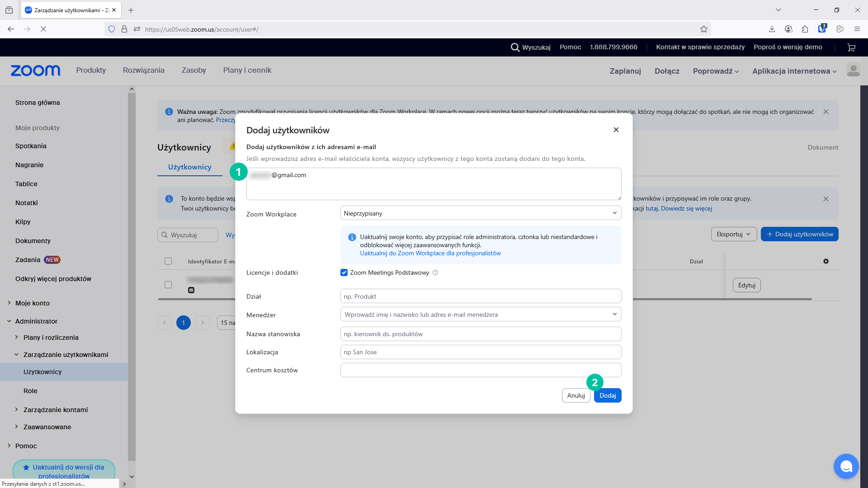This screenshot has width=868, height=488.
Task: Click the Nazwa stanowiska input field
Action: coord(481,334)
